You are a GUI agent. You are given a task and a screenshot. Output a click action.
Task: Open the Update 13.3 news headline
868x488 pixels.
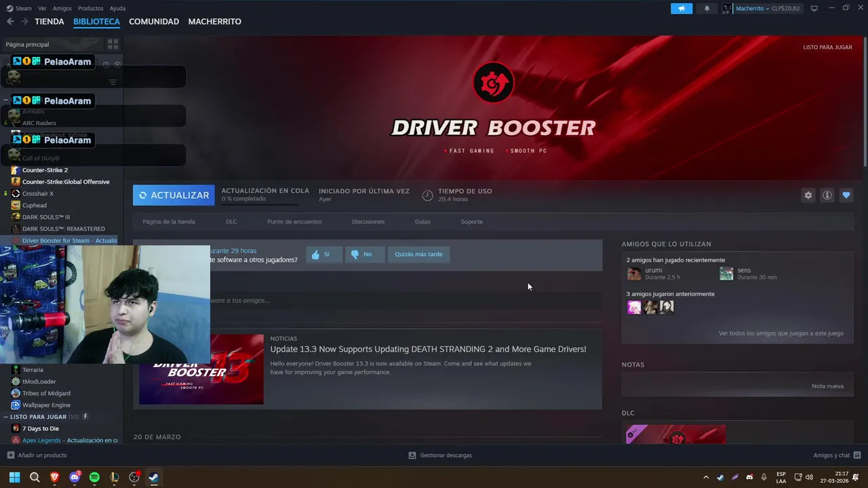[x=428, y=349]
